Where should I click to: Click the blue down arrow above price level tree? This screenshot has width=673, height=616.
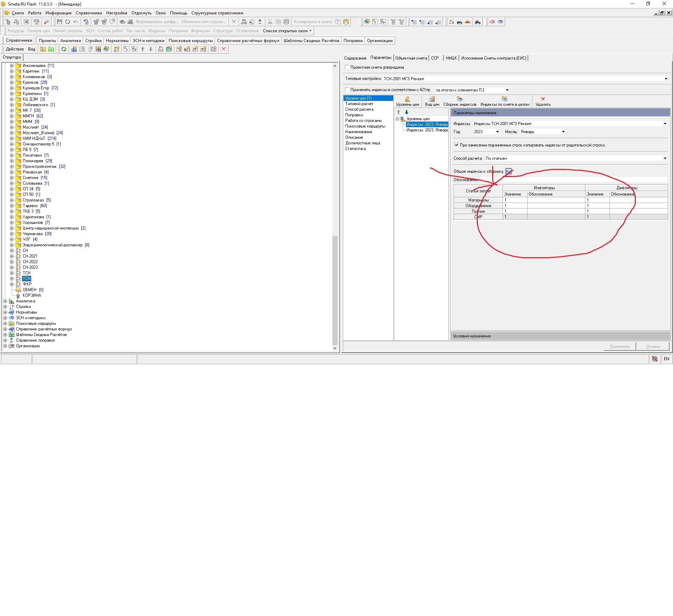pos(407,112)
